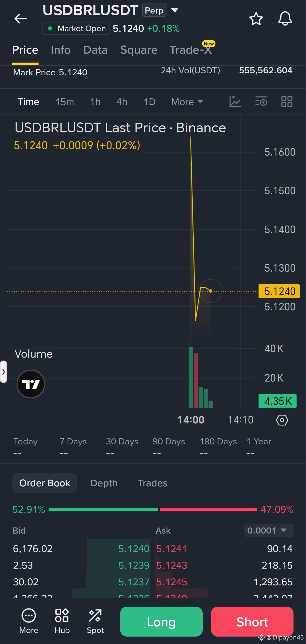Open chart settings hexagon icon
This screenshot has width=306, height=644.
coord(282,420)
